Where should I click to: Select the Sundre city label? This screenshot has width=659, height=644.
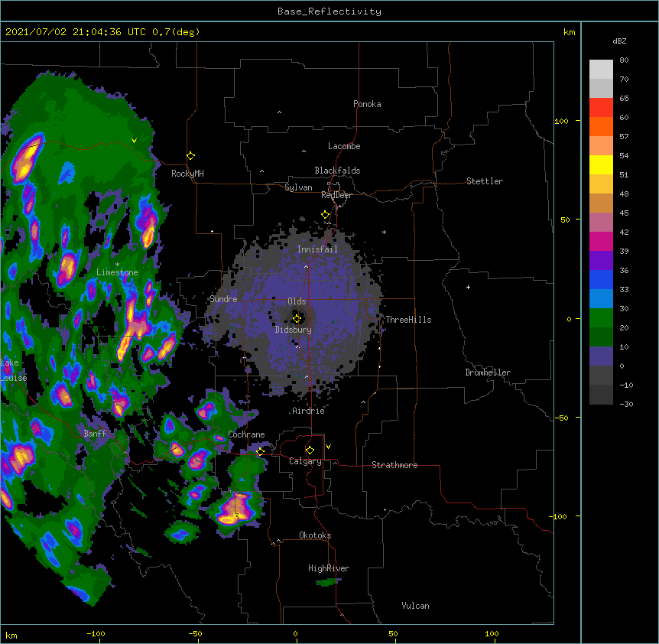point(223,299)
